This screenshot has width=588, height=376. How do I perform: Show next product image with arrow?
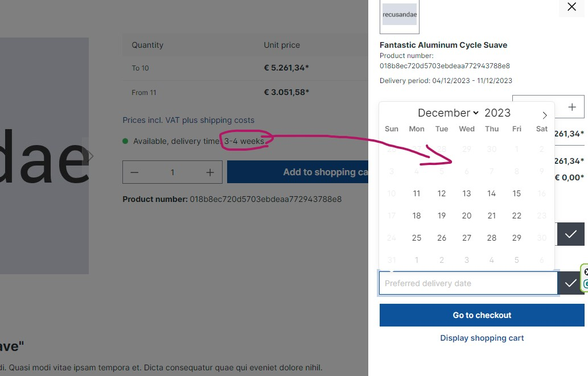(89, 156)
